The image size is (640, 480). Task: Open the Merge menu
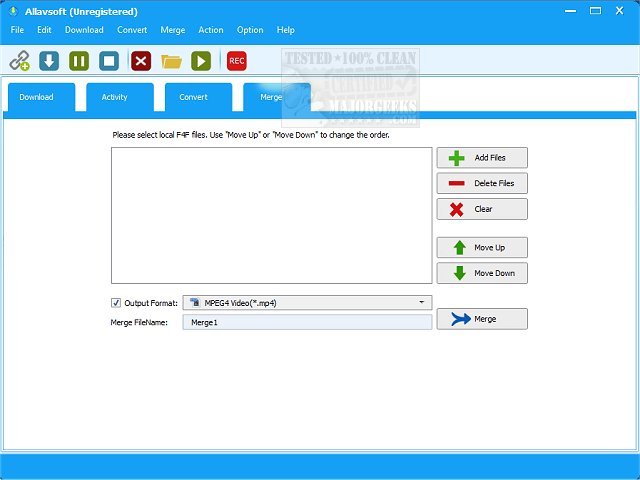click(173, 30)
